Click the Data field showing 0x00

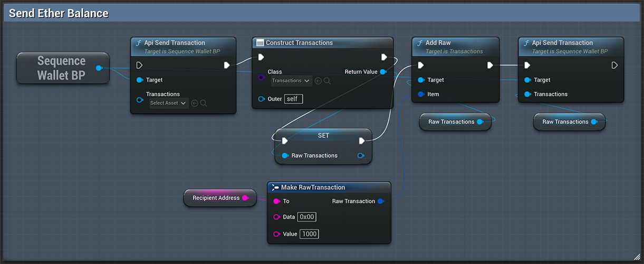[x=306, y=217]
